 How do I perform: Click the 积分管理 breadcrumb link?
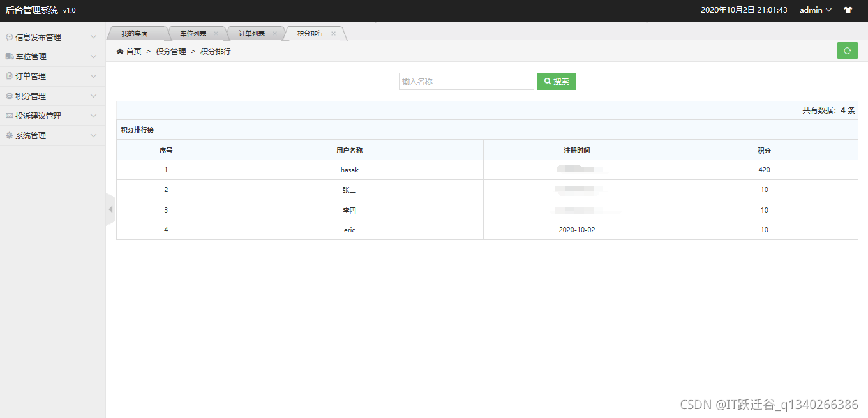coord(171,52)
